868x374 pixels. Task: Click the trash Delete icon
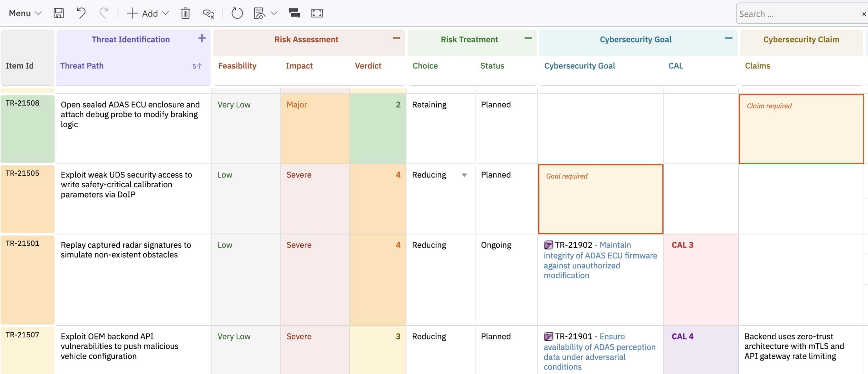[x=185, y=13]
